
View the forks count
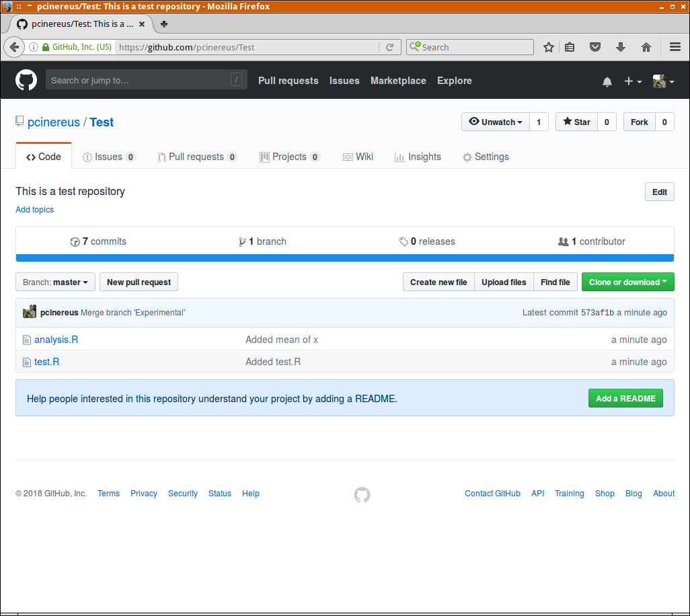664,122
